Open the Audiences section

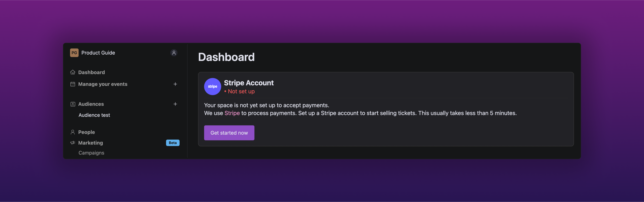pyautogui.click(x=91, y=104)
